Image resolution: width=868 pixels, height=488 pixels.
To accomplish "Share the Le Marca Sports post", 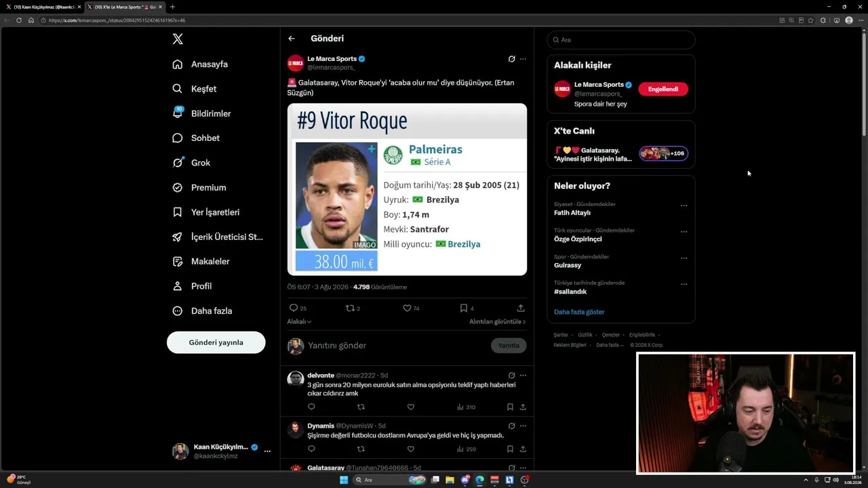I will coord(521,308).
